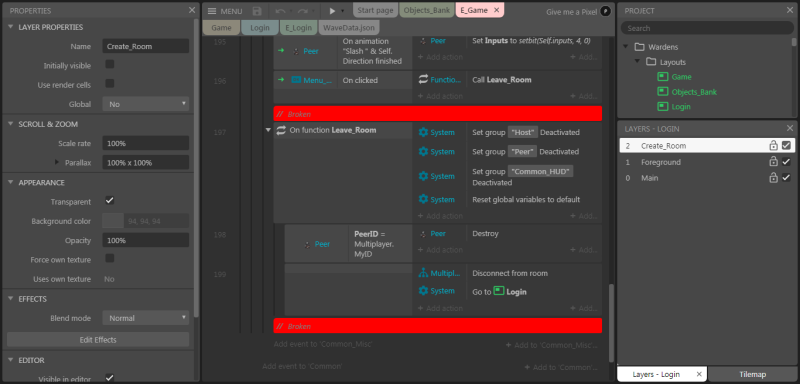This screenshot has width=800, height=384.
Task: Click Add action under Go to Login
Action: coord(440,308)
